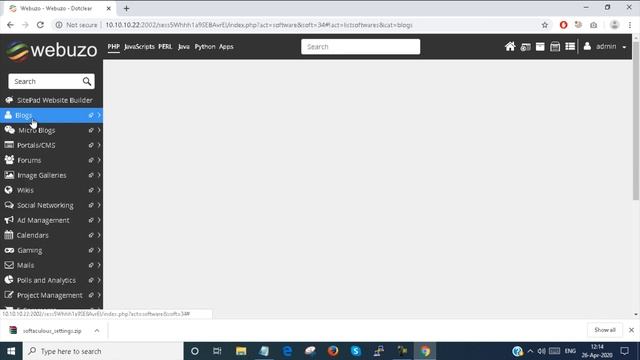Click the list view icon in top bar
Screen dimensions: 640x360
tap(570, 47)
